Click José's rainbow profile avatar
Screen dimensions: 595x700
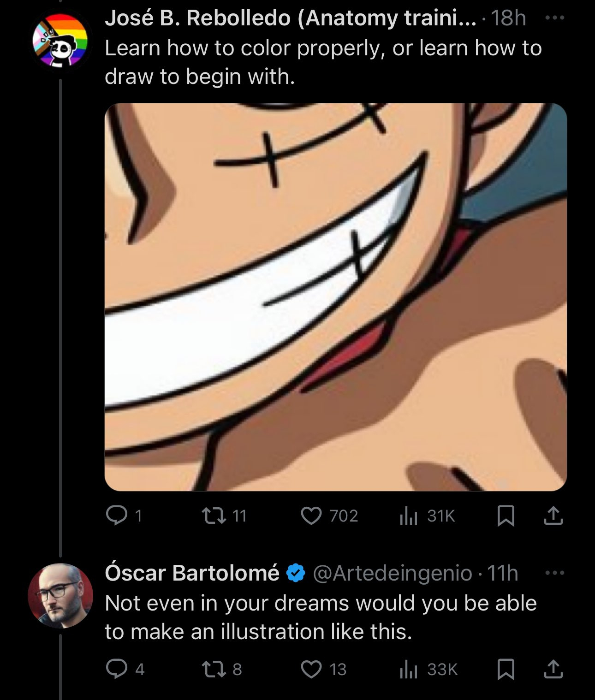coord(60,41)
